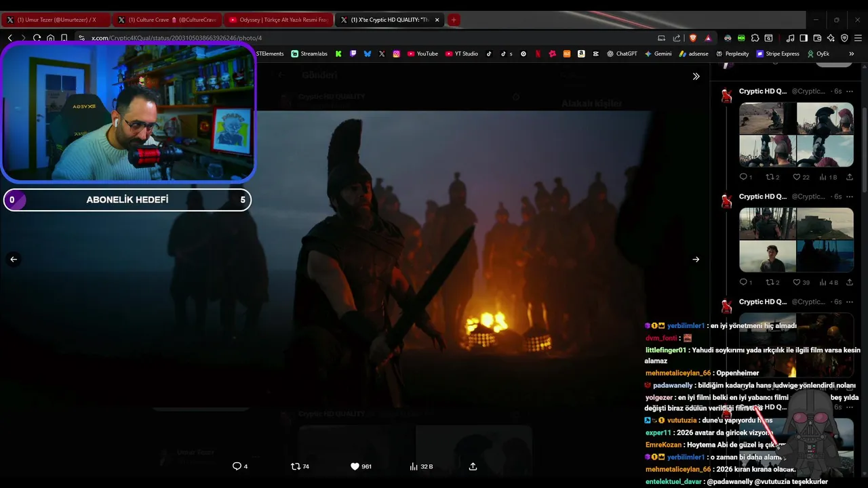868x488 pixels.
Task: Open the extensions puzzle icon
Action: click(x=755, y=38)
